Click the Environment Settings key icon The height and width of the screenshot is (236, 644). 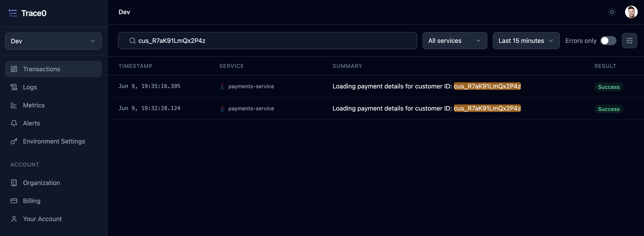point(14,141)
